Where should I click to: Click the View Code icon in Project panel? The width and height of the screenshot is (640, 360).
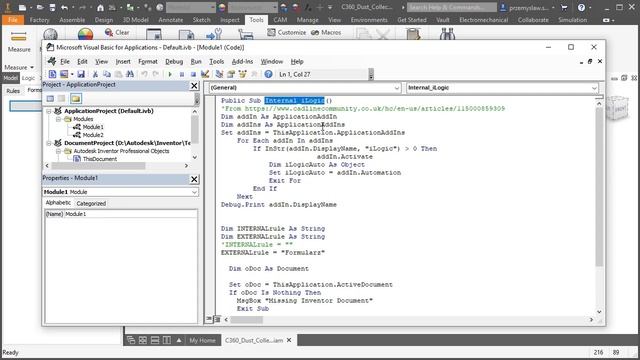tap(50, 98)
